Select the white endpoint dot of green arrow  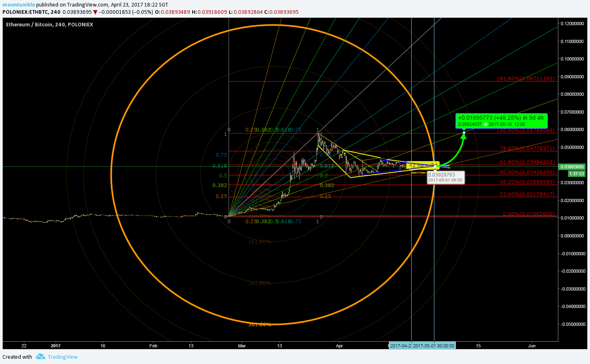pos(464,133)
